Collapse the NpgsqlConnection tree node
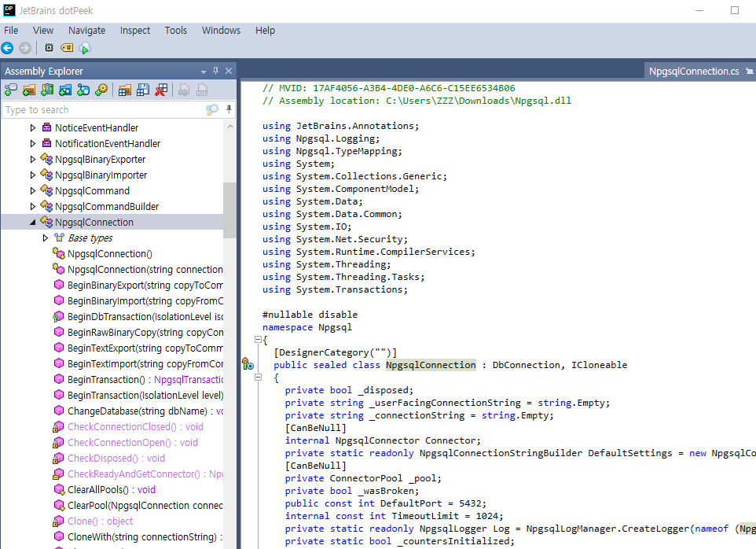 [x=33, y=223]
